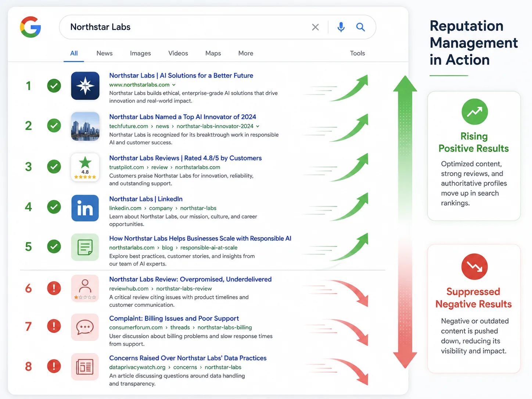
Task: Click the green check badge beside Rated 4.8/5 result
Action: pos(54,167)
